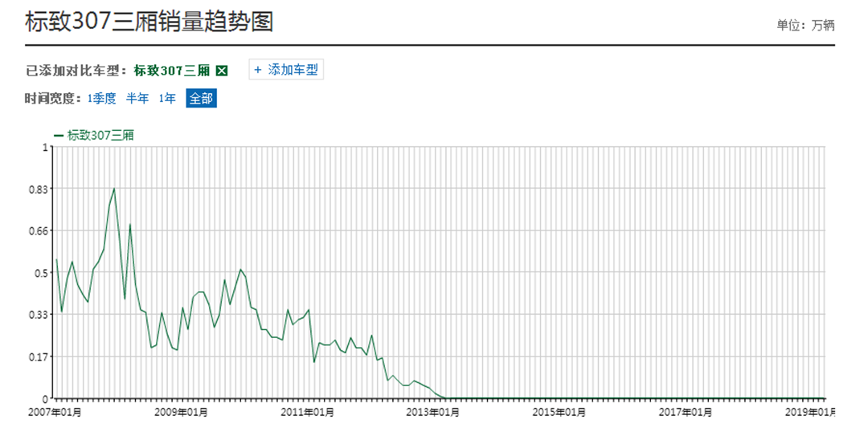
Task: Click the 标致307三厢销量趋势图 chart title
Action: click(x=149, y=22)
